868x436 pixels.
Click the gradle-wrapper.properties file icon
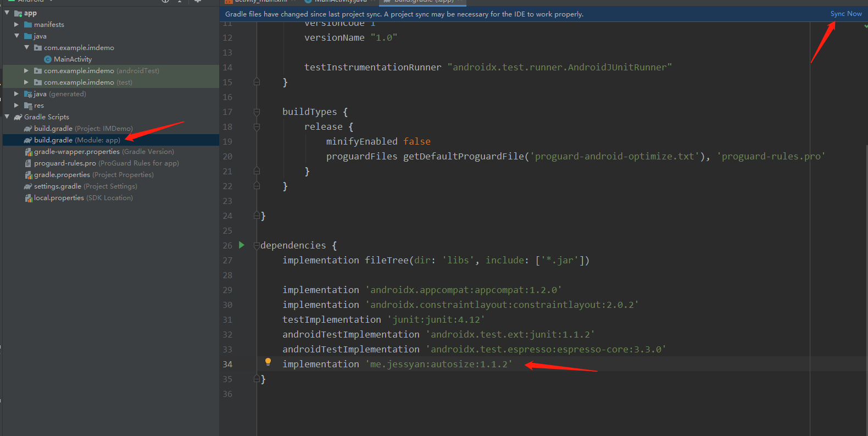(x=28, y=152)
